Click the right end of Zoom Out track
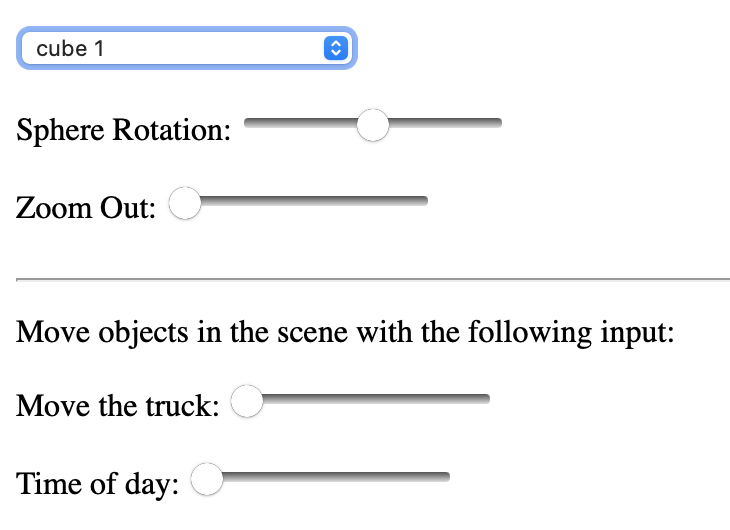 423,201
